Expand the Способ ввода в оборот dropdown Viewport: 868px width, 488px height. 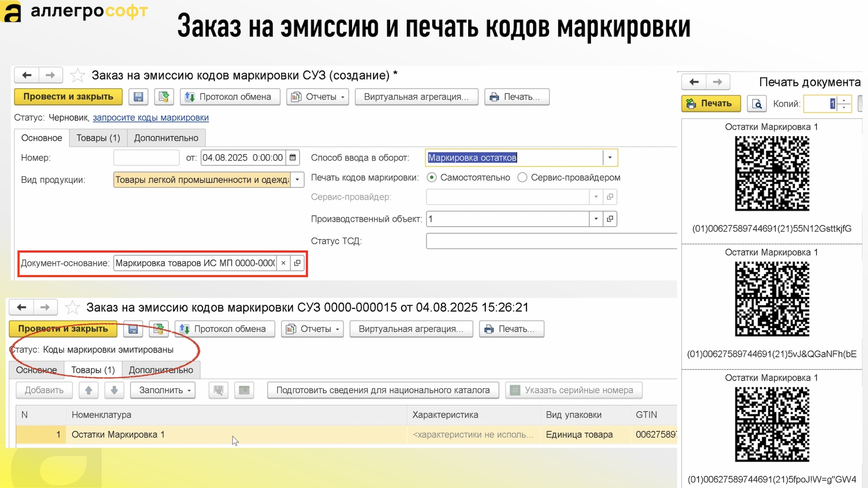(x=610, y=158)
